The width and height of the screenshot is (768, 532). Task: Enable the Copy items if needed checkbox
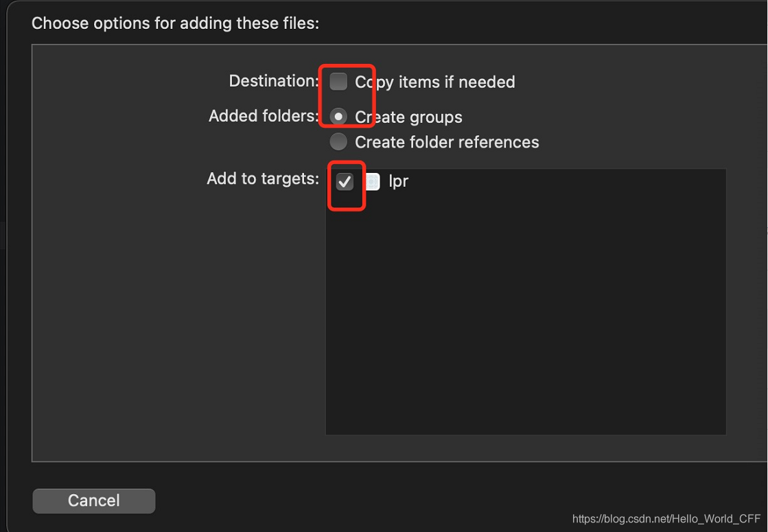point(338,81)
